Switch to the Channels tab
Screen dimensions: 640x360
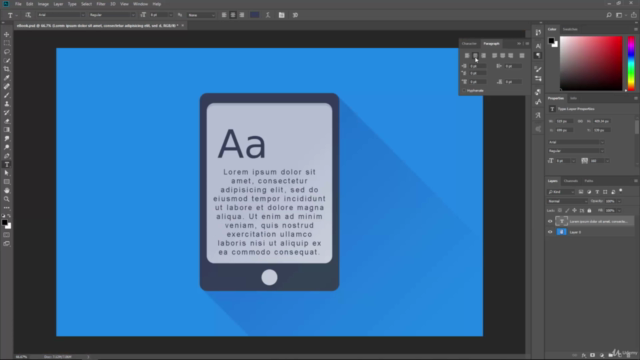click(x=571, y=181)
